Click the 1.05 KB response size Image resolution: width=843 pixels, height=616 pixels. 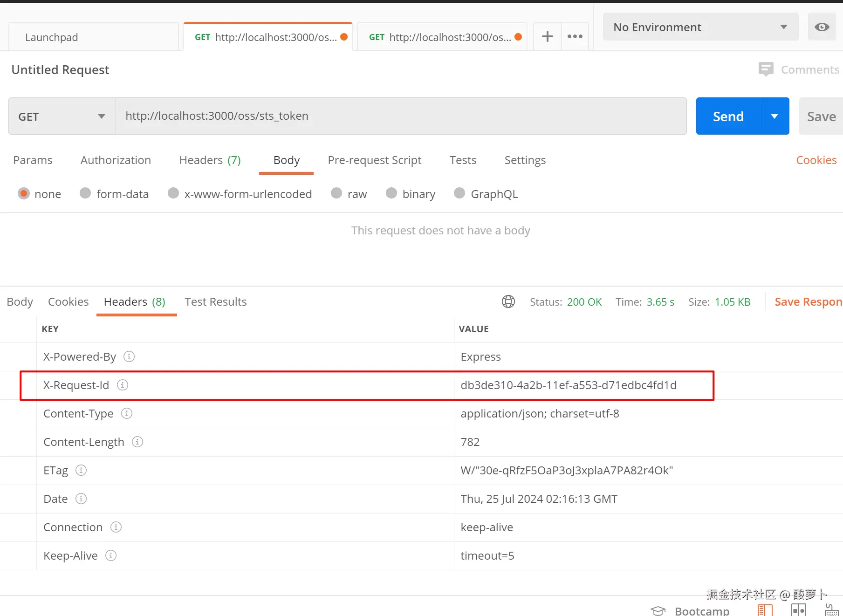tap(733, 302)
